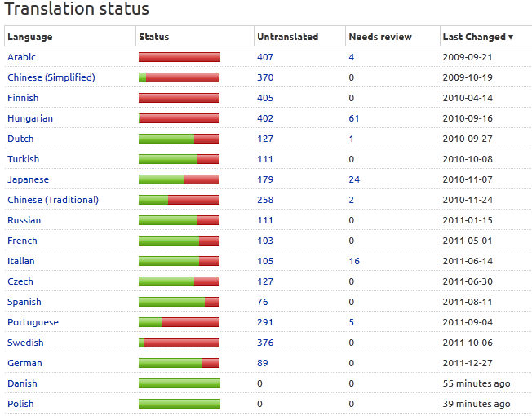The height and width of the screenshot is (416, 532).
Task: Open the Arabic language link
Action: point(21,57)
